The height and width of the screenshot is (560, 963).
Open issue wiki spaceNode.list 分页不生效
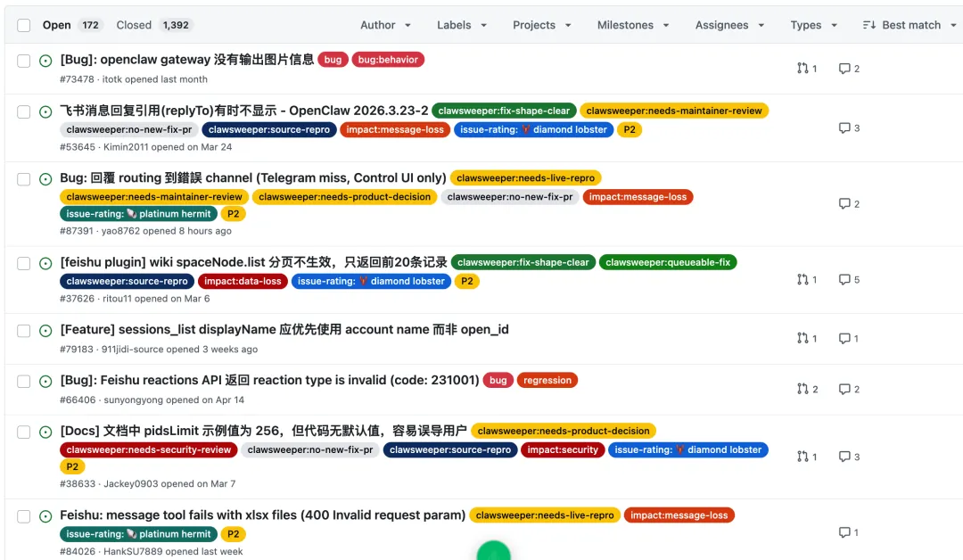(253, 262)
